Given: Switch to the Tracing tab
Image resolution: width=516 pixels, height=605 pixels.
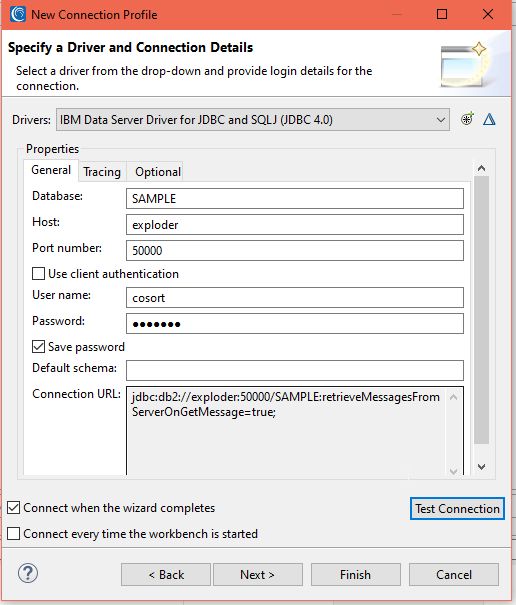Looking at the screenshot, I should point(102,172).
